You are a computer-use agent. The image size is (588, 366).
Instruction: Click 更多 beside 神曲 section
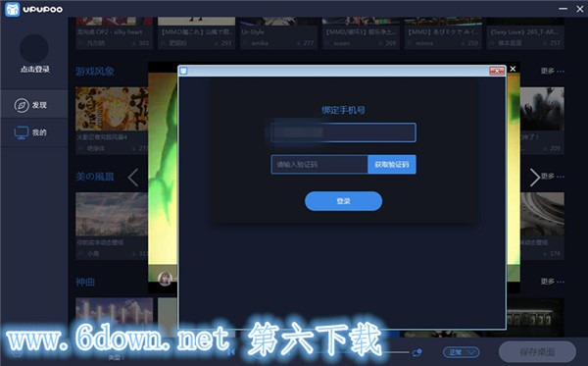tap(552, 282)
